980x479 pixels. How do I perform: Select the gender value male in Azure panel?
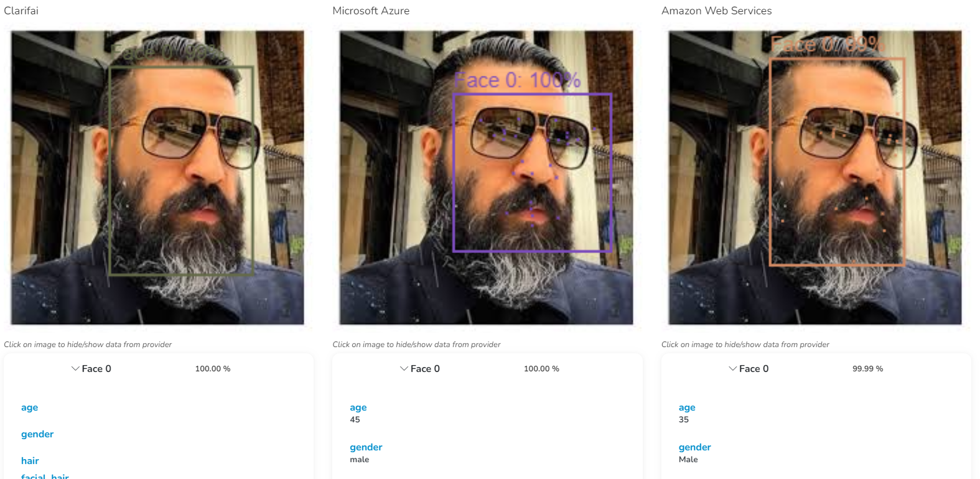click(x=360, y=459)
